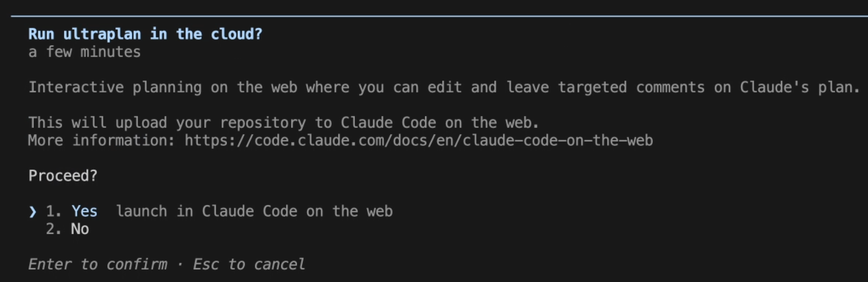868x282 pixels.
Task: Click 'Claude's plan.' at the description end
Action: 800,87
